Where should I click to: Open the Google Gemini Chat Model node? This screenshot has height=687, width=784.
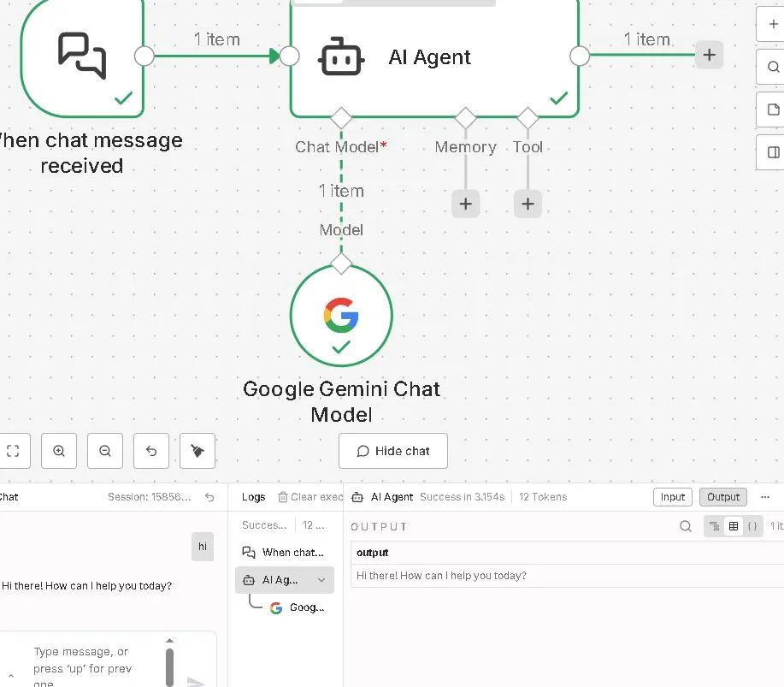click(341, 315)
